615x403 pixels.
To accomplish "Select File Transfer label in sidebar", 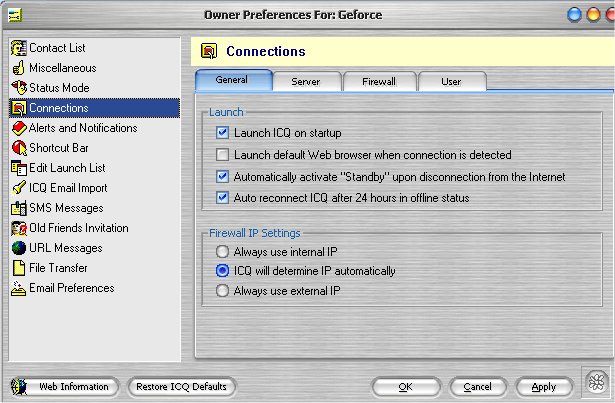I will point(58,268).
